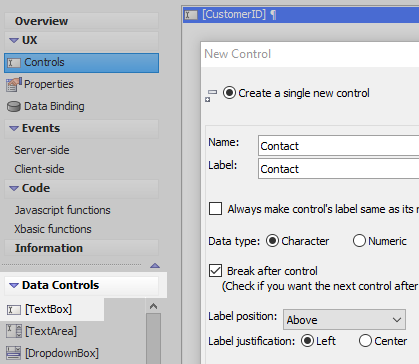
Task: Set label justification to Left
Action: (307, 341)
